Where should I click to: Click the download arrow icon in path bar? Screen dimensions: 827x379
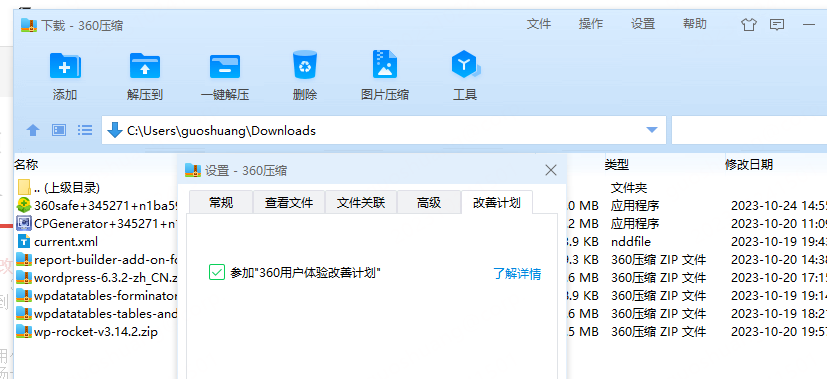point(114,130)
